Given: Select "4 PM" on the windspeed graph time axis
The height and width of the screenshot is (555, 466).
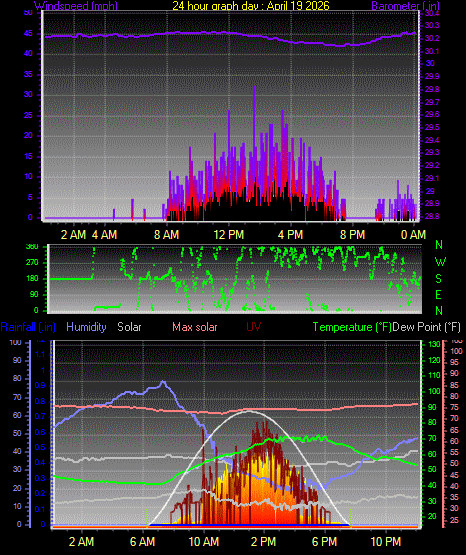Looking at the screenshot, I should click(290, 234).
